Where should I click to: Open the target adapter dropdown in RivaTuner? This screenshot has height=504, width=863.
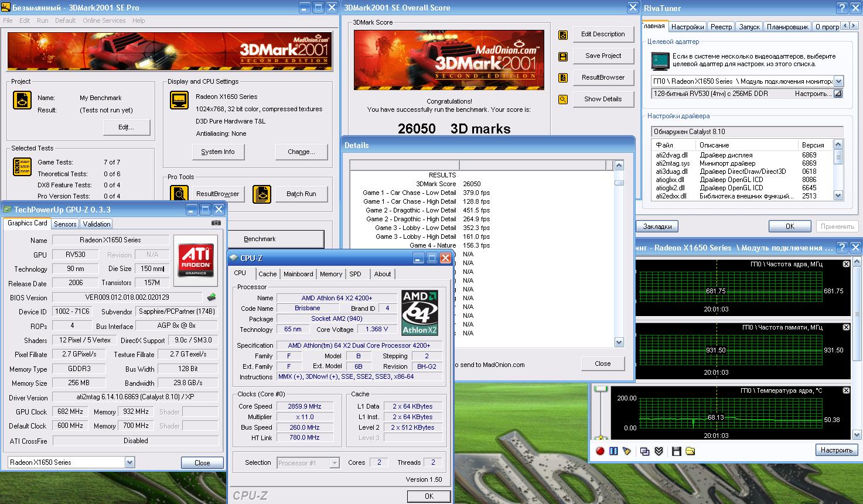click(838, 81)
